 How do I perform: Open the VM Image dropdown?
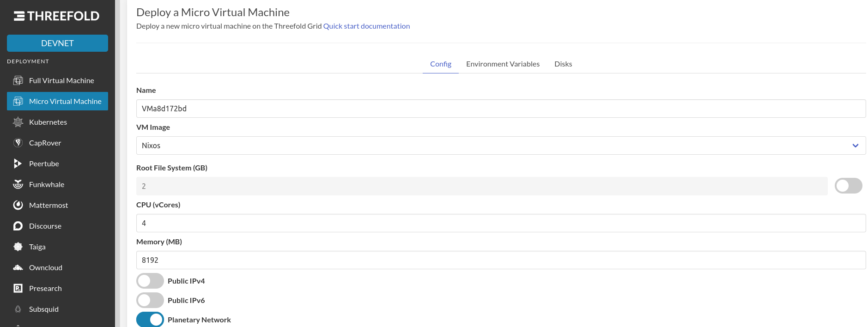pyautogui.click(x=501, y=145)
